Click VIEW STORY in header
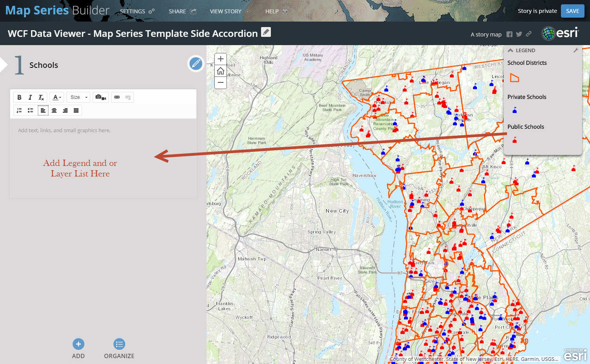The width and height of the screenshot is (590, 364). (230, 11)
